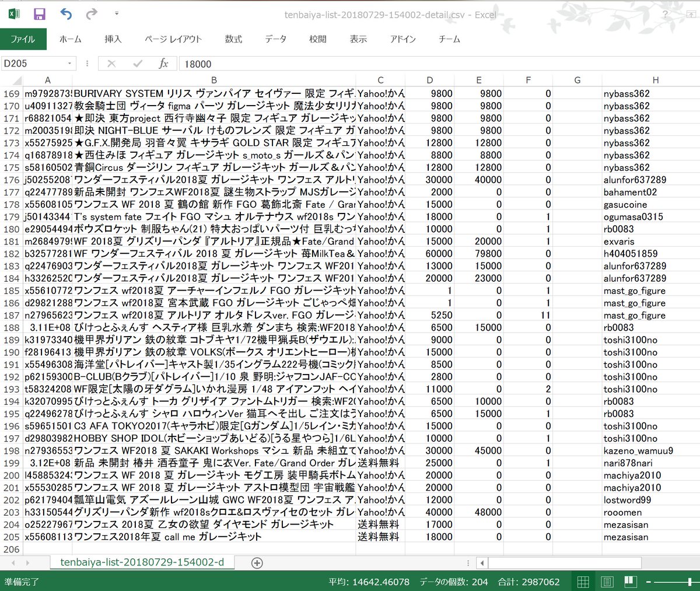Click zoom out minus button in status bar
The image size is (700, 591).
647,582
